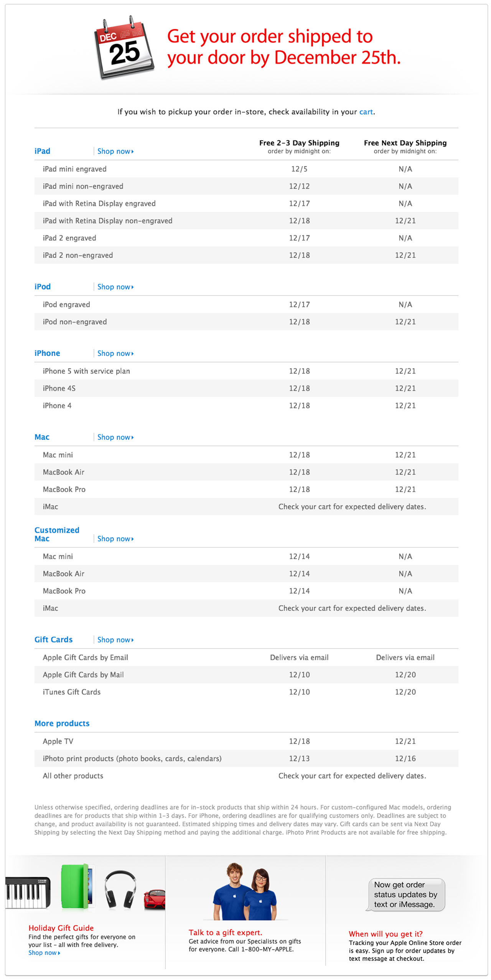Click Shop now next to iPhone
Viewport: 491px width, 980px height.
115,353
